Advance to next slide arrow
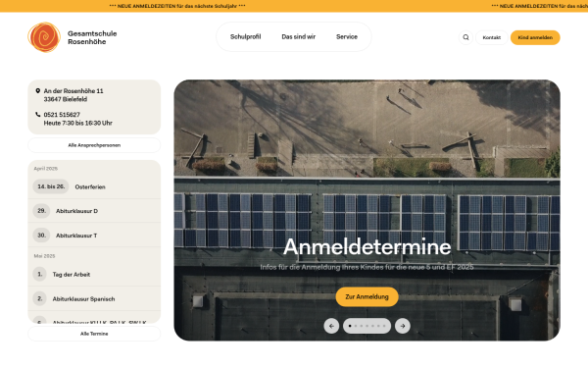Image resolution: width=588 pixels, height=368 pixels. pyautogui.click(x=403, y=326)
